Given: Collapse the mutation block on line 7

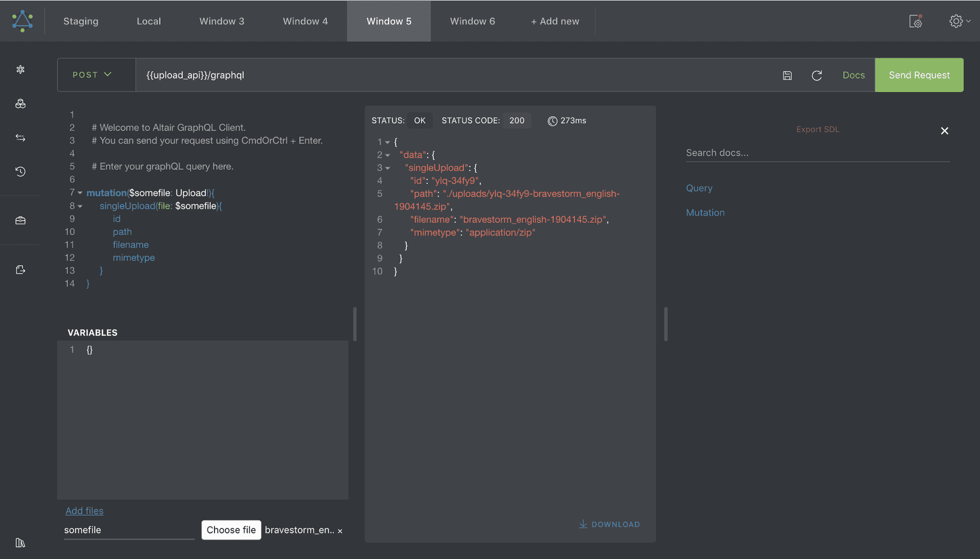Looking at the screenshot, I should click(x=79, y=193).
